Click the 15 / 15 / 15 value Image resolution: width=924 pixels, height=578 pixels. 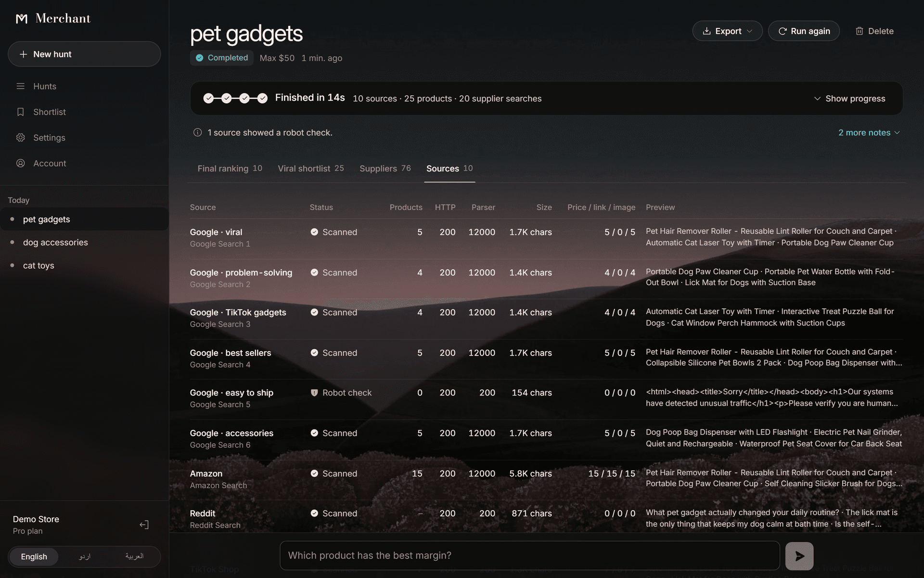(612, 473)
